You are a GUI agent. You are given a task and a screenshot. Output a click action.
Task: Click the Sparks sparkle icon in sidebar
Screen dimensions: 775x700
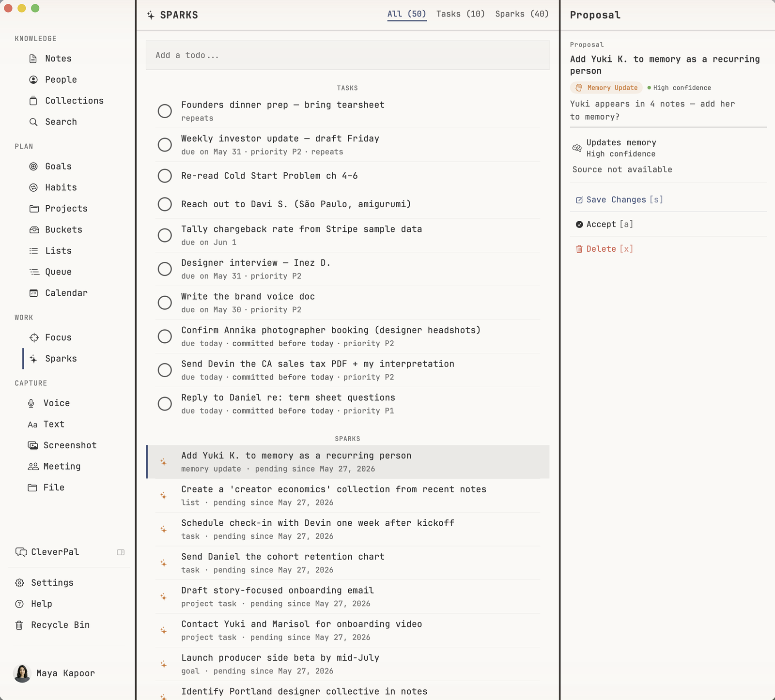(x=33, y=359)
